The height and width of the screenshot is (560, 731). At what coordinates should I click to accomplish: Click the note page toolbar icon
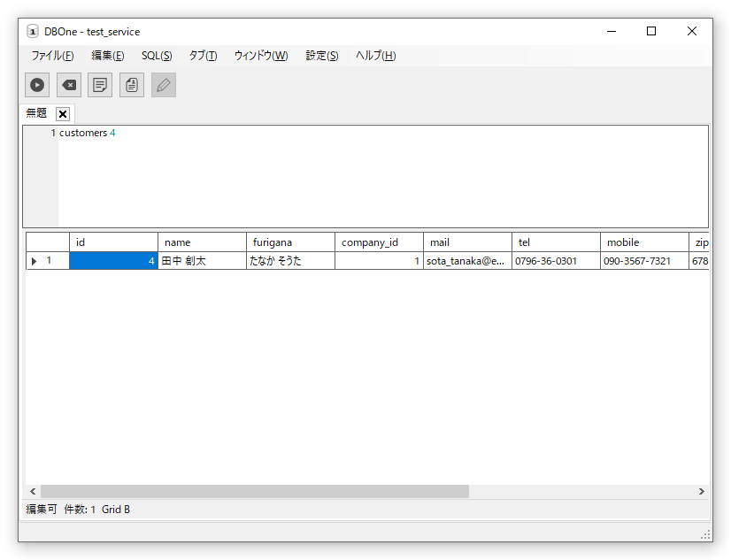pyautogui.click(x=100, y=85)
